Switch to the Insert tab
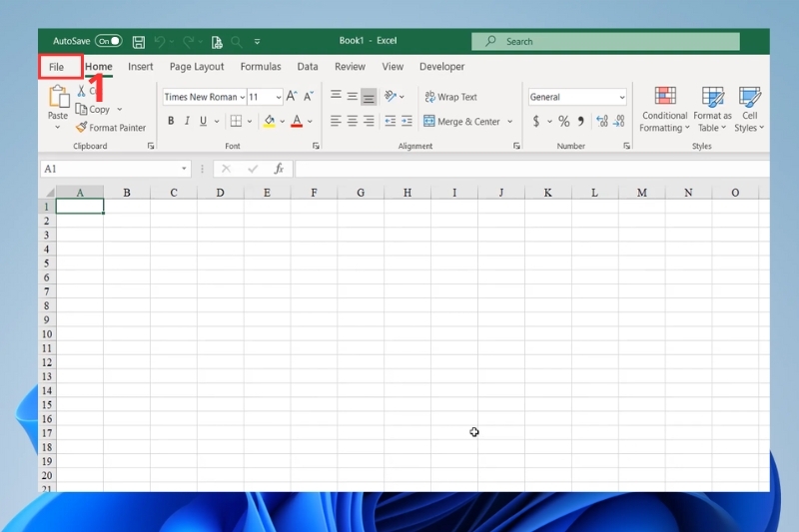The image size is (799, 532). click(x=141, y=67)
